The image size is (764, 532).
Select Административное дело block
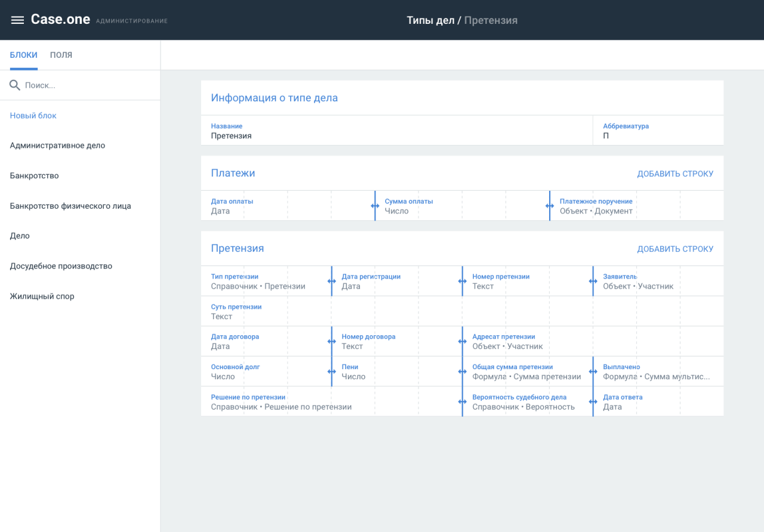80,146
